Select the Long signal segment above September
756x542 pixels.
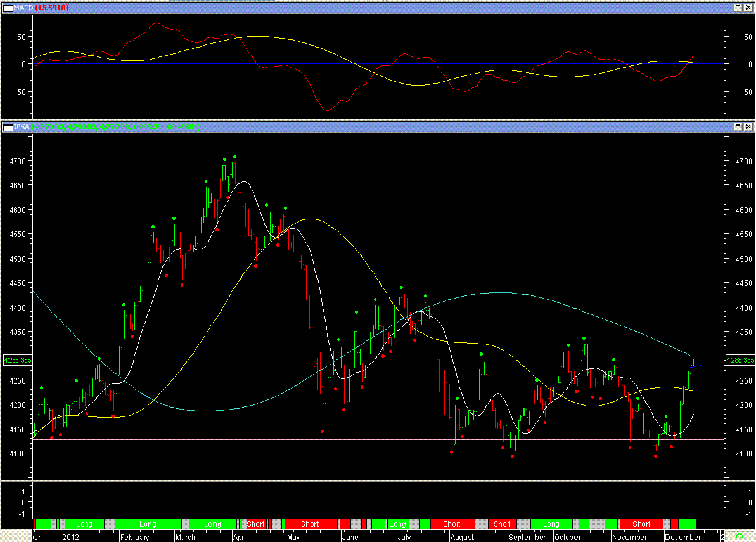(x=551, y=524)
